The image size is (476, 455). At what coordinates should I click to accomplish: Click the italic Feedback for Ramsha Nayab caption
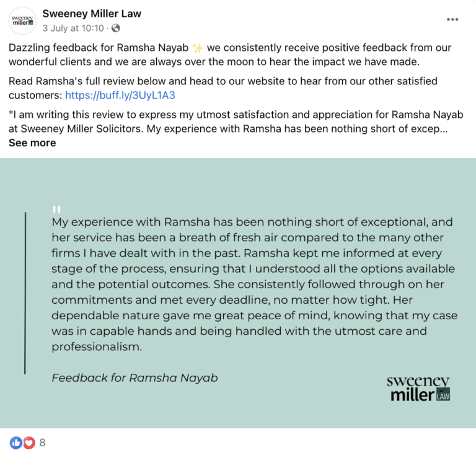click(x=134, y=378)
